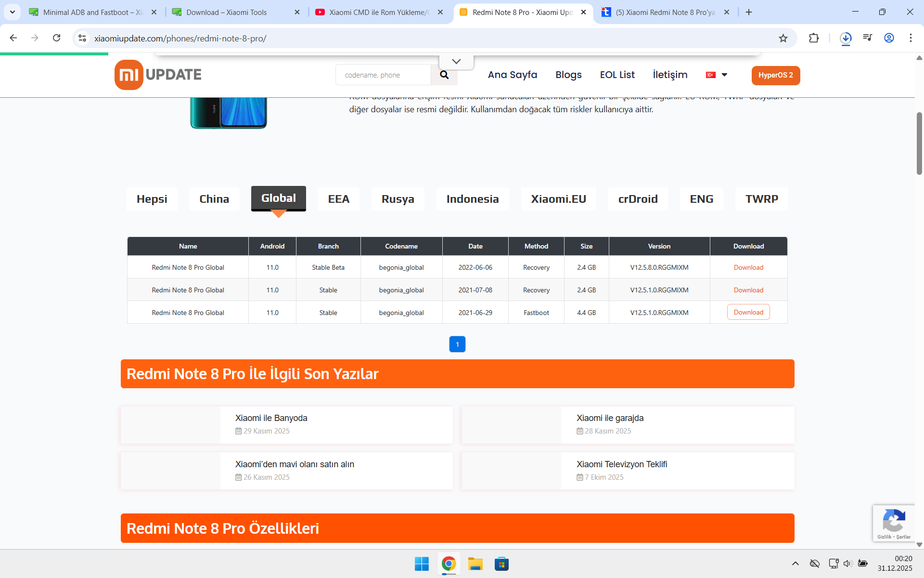
Task: Open the Extensions puzzle icon
Action: 814,38
